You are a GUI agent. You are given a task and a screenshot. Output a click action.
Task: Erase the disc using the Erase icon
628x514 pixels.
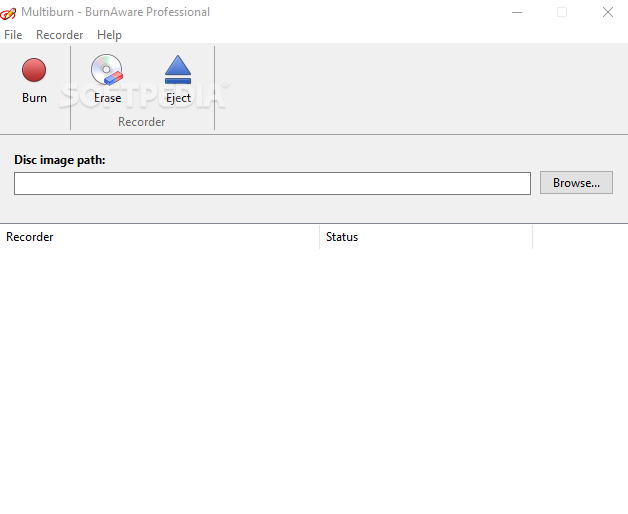click(x=107, y=80)
